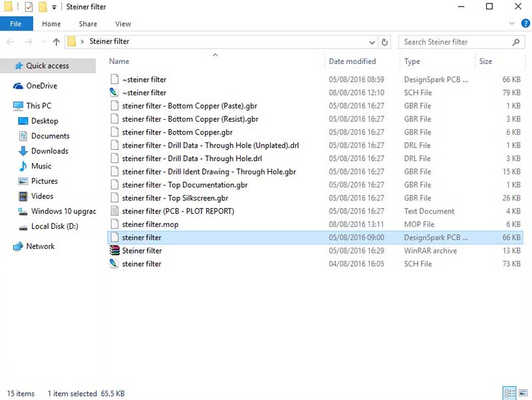
Task: Open Videos in the sidebar
Action: click(x=42, y=196)
